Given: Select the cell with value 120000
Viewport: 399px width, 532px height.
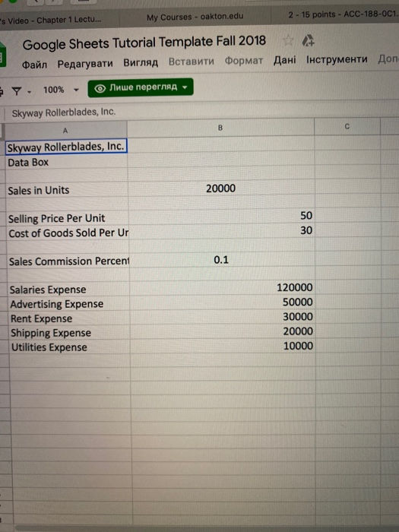Looking at the screenshot, I should (x=222, y=288).
